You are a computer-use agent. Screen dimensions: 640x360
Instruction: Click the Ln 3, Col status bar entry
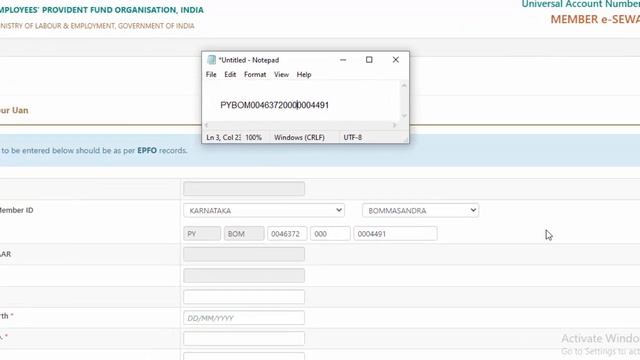223,138
